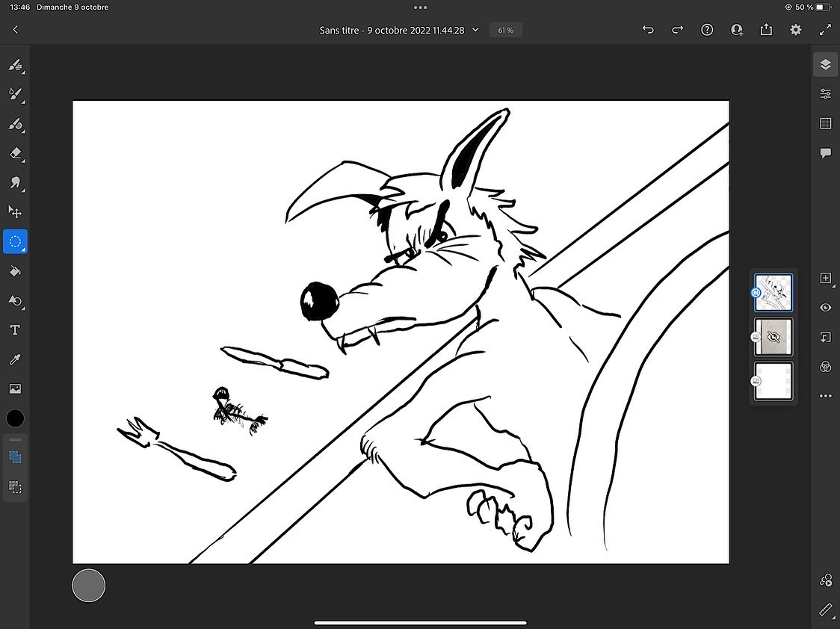Open the Layer properties sliders panel
The image size is (840, 629).
click(826, 93)
